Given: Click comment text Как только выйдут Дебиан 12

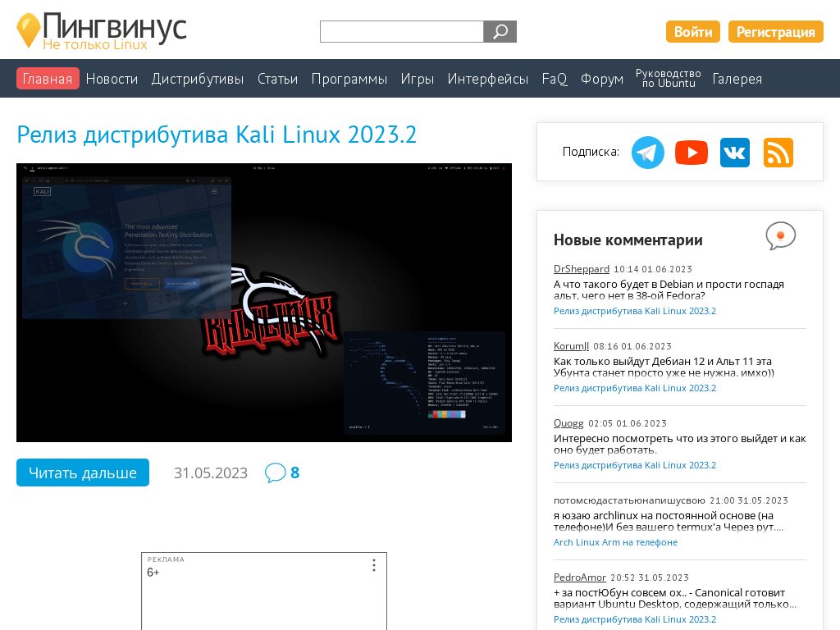Looking at the screenshot, I should click(664, 367).
